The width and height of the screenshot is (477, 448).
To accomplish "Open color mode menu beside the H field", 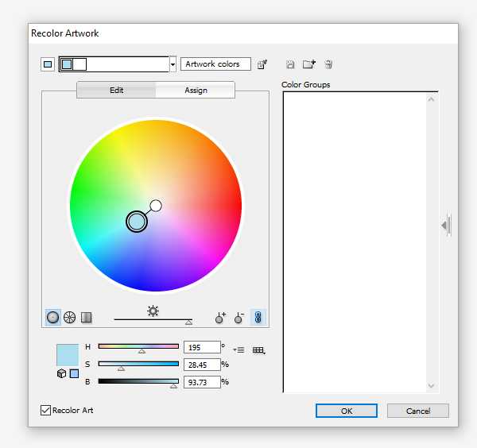I will pyautogui.click(x=239, y=350).
